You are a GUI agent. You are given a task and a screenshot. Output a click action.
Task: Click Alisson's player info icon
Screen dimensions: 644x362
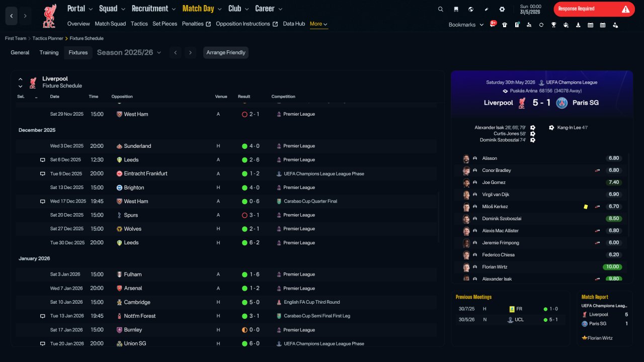[475, 158]
